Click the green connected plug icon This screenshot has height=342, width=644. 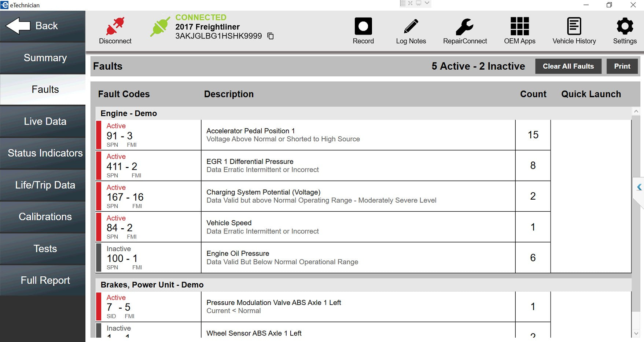click(x=160, y=26)
